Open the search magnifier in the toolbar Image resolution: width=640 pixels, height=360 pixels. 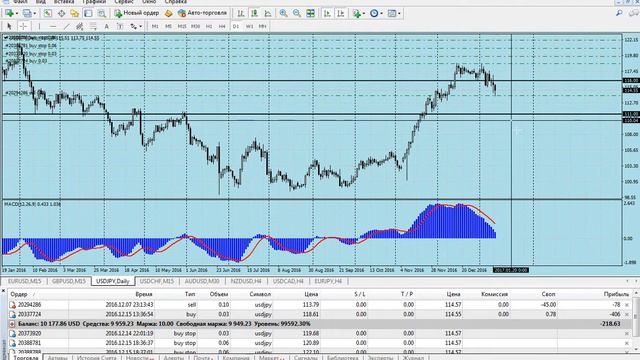point(619,13)
